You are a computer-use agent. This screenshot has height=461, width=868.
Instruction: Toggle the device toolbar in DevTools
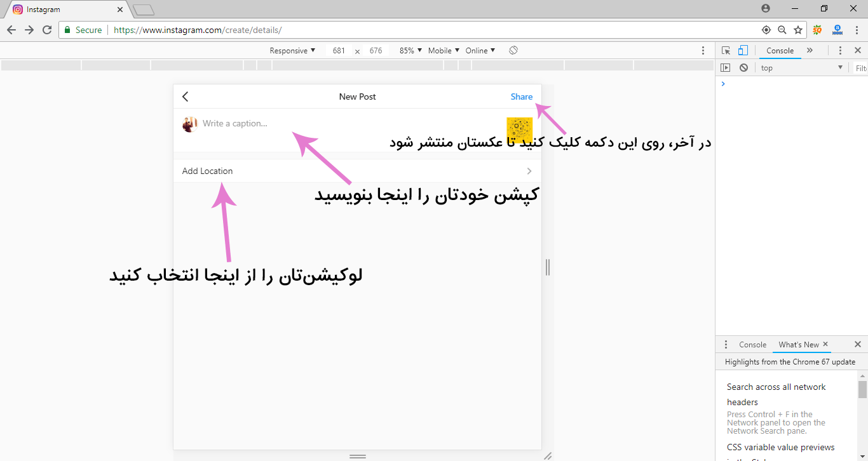(743, 51)
